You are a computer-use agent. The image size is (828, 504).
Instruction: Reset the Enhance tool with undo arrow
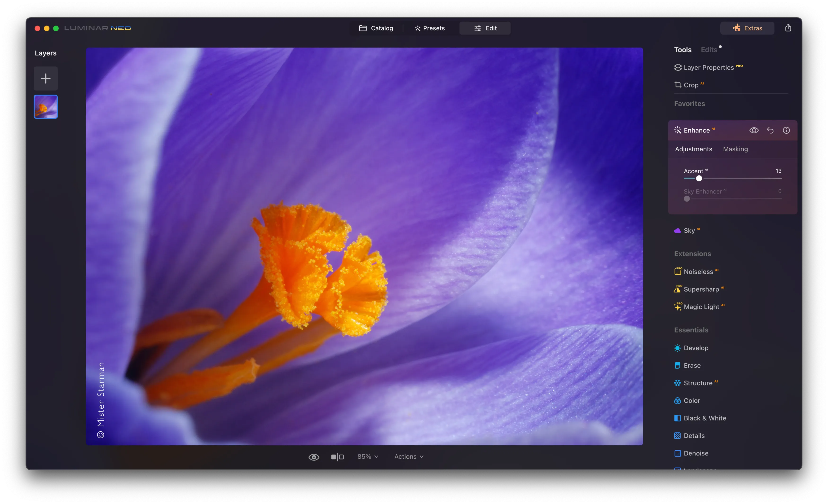(x=770, y=130)
